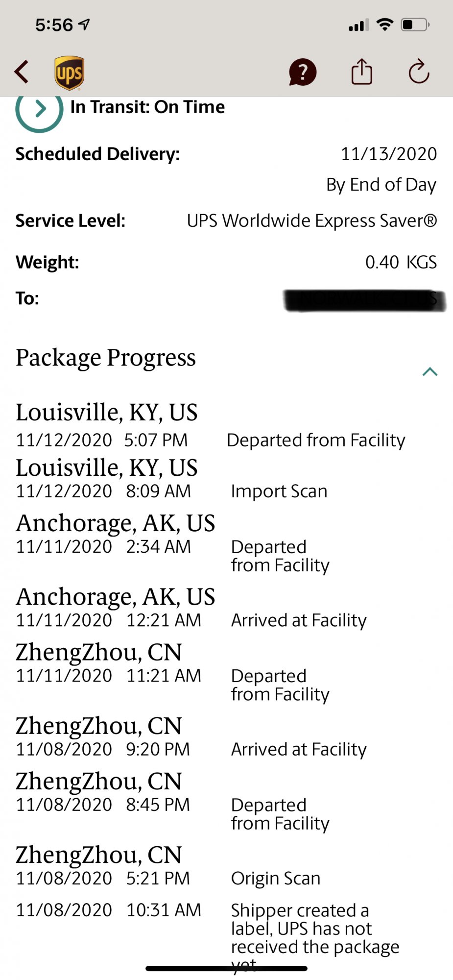Refresh tracking with the reload icon

coord(419,72)
